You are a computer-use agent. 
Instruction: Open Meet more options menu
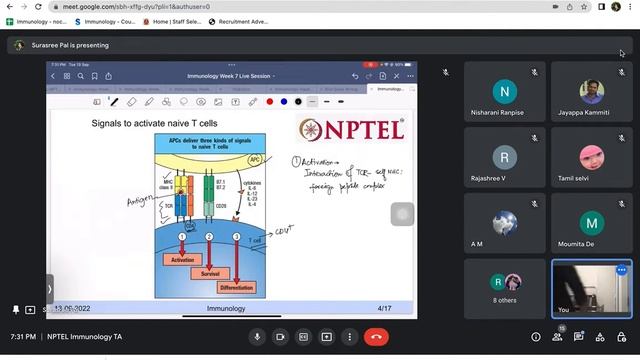349,337
